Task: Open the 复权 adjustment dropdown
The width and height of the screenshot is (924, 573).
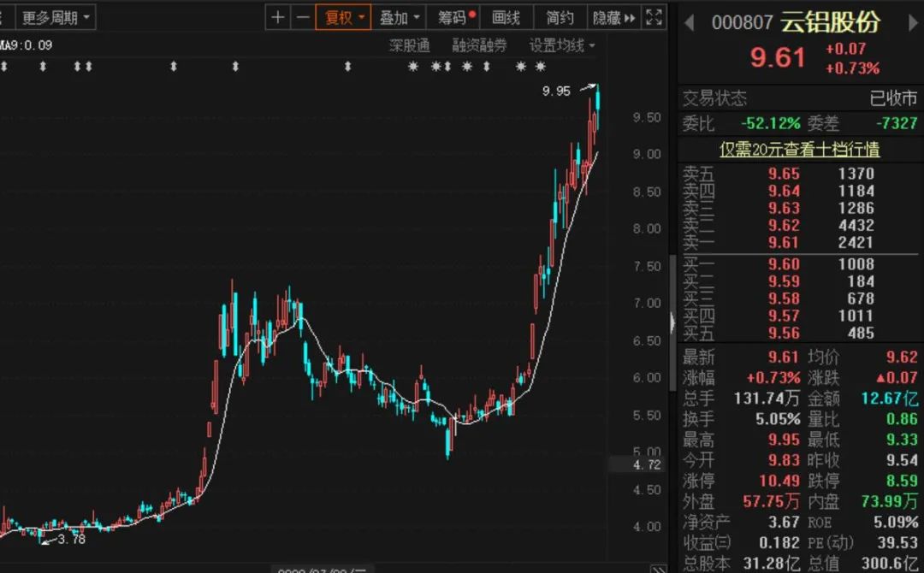Action: (343, 17)
